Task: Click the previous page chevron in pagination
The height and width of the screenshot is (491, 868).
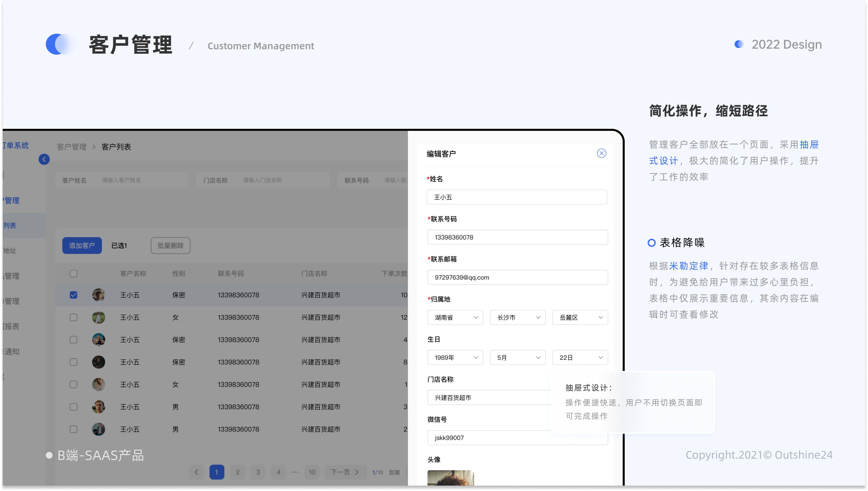Action: coord(196,472)
